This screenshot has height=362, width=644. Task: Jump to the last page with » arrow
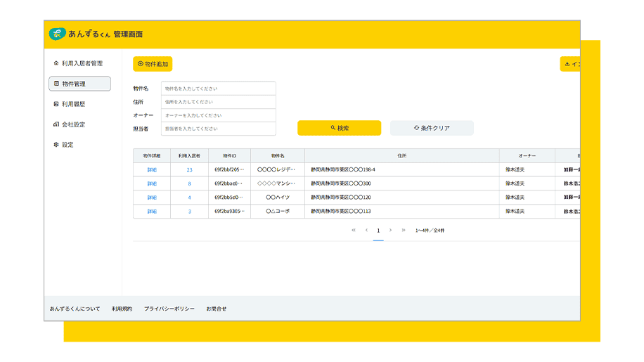404,231
